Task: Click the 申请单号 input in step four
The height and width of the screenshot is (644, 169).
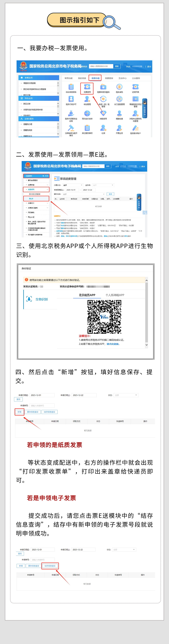Action: (42, 406)
